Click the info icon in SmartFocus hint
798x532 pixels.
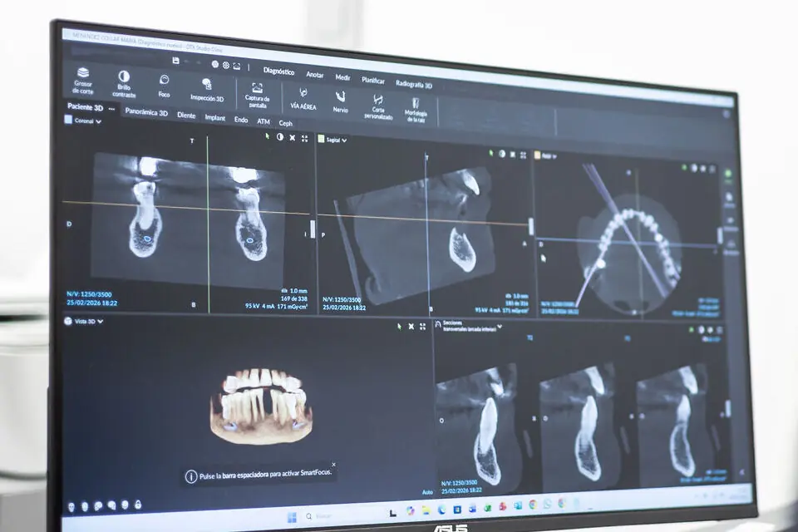pyautogui.click(x=191, y=477)
